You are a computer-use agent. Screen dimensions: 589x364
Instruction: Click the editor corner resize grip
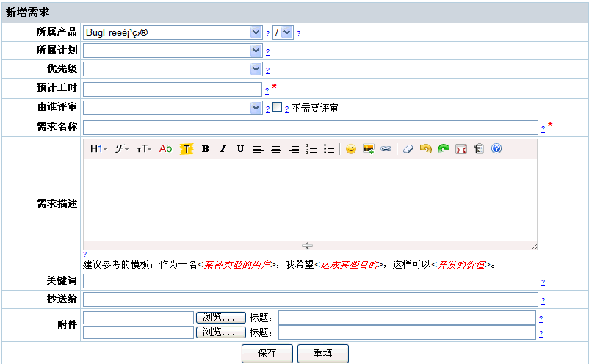click(x=534, y=247)
